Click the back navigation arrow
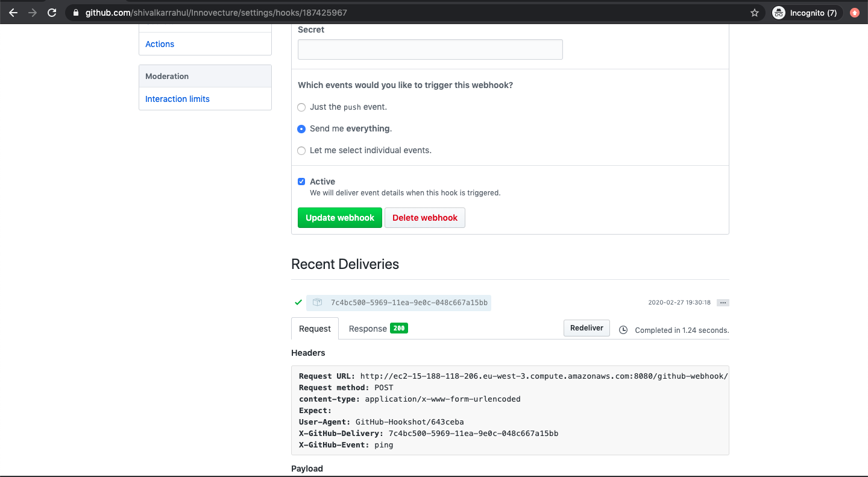Viewport: 868px width, 477px height. pos(13,11)
